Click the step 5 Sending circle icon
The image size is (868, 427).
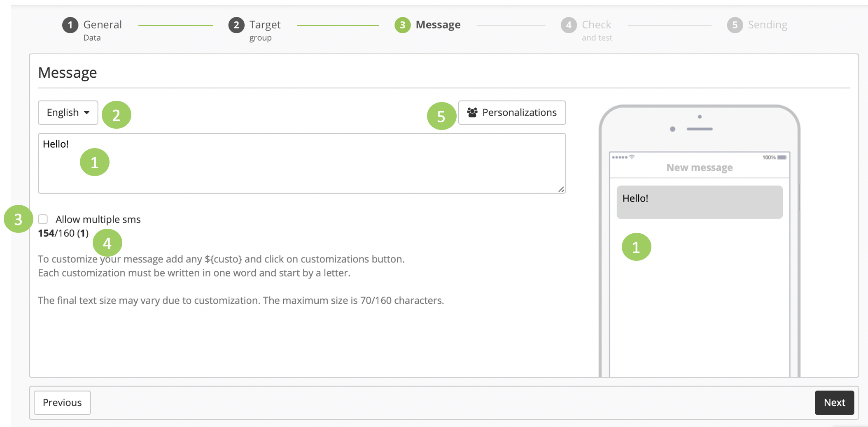pyautogui.click(x=735, y=25)
